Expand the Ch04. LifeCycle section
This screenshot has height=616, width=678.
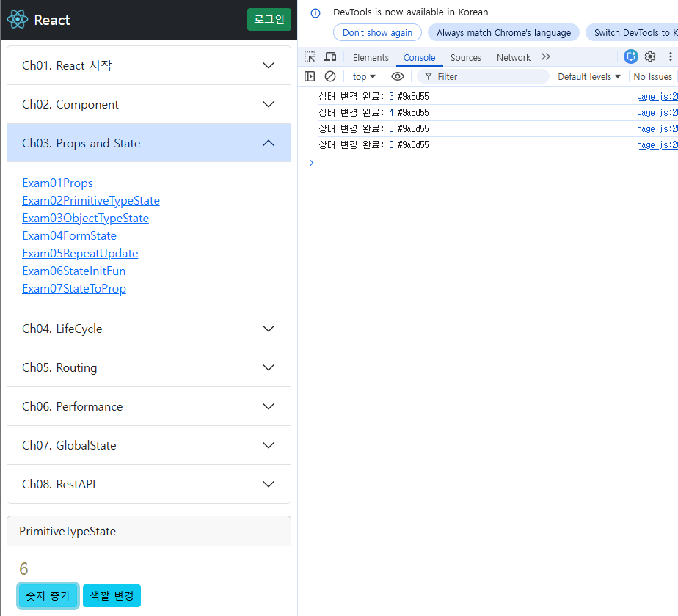(149, 329)
